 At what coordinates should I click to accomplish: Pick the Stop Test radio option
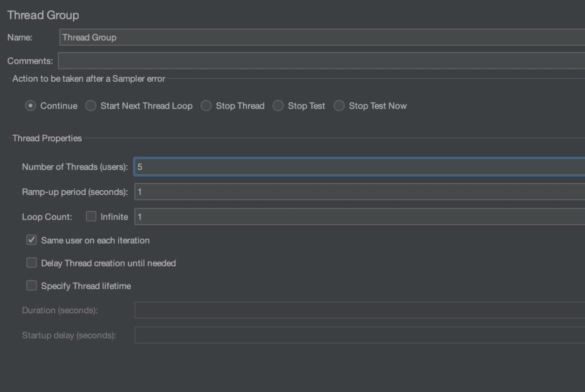(278, 106)
